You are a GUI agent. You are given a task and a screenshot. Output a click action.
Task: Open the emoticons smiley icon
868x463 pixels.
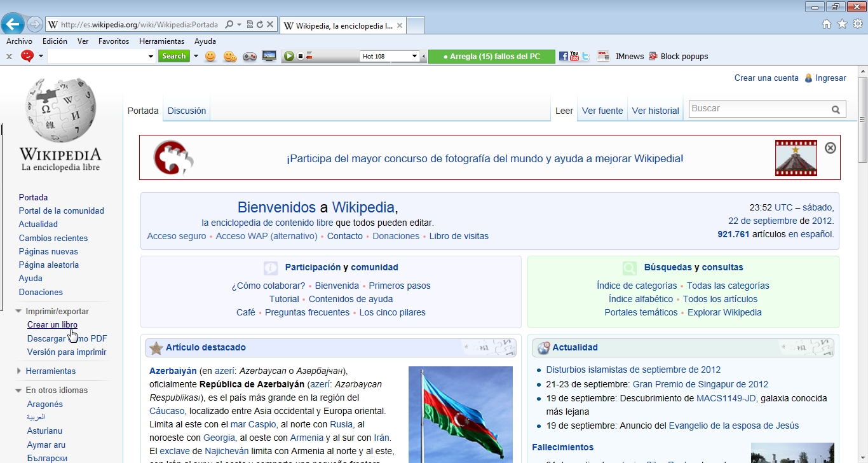click(x=210, y=56)
